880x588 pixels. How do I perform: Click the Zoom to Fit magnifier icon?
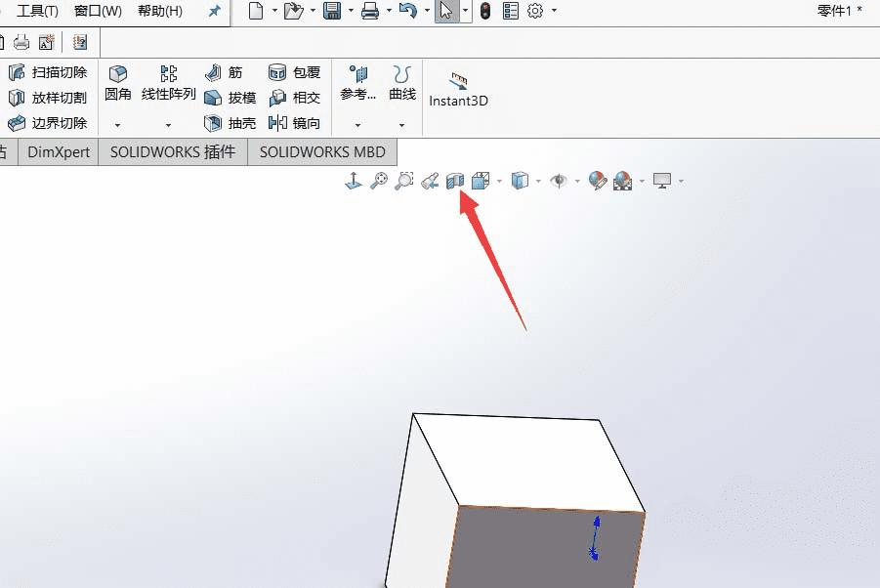coord(379,181)
